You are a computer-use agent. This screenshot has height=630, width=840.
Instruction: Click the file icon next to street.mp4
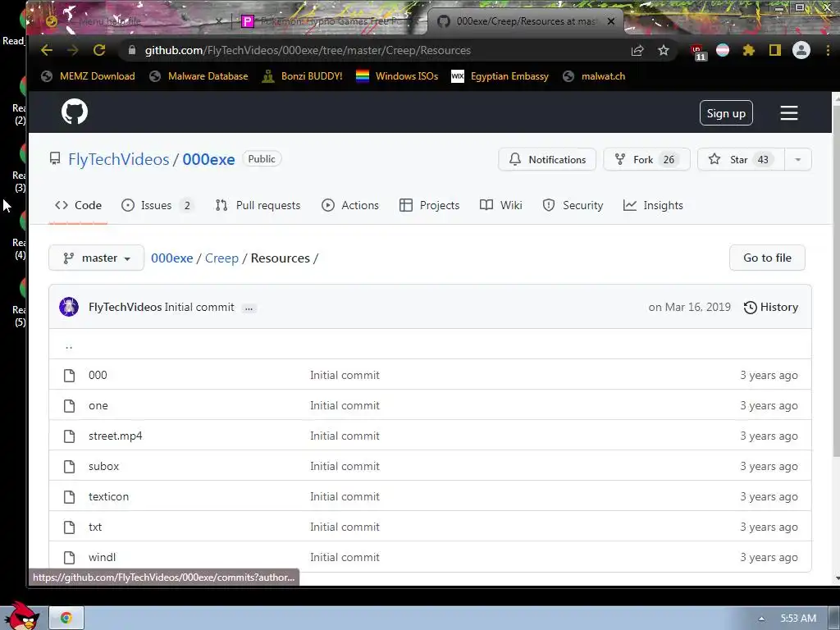coord(69,436)
